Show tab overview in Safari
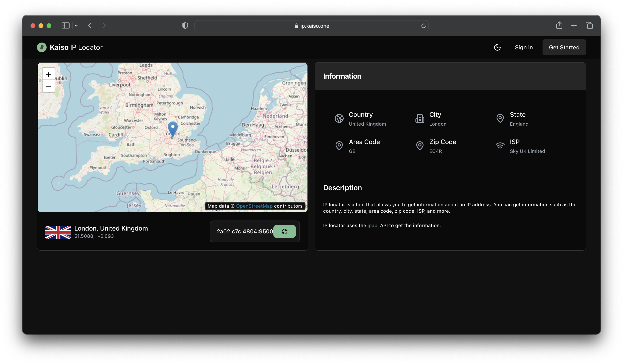The width and height of the screenshot is (623, 364). (x=589, y=25)
